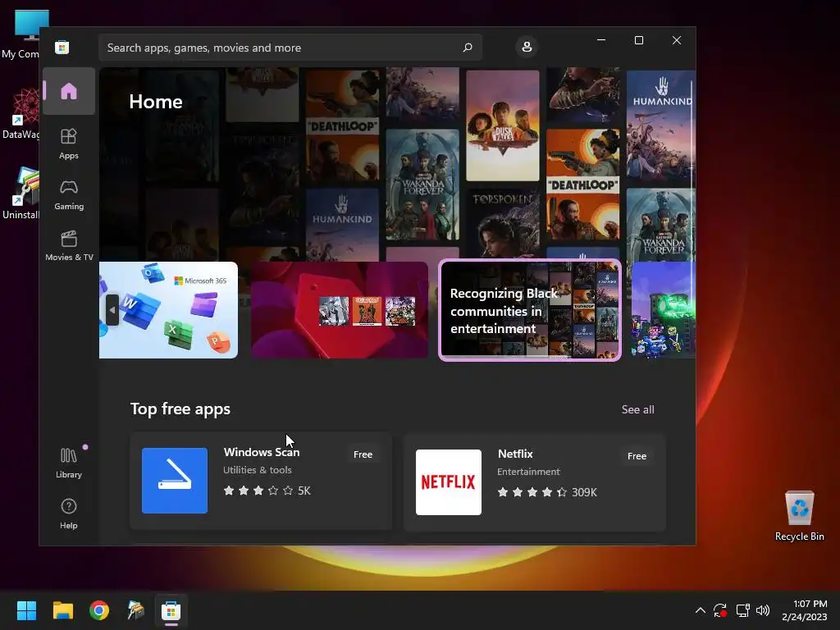This screenshot has width=840, height=630.
Task: Click Free button for Netflix
Action: [x=637, y=456]
